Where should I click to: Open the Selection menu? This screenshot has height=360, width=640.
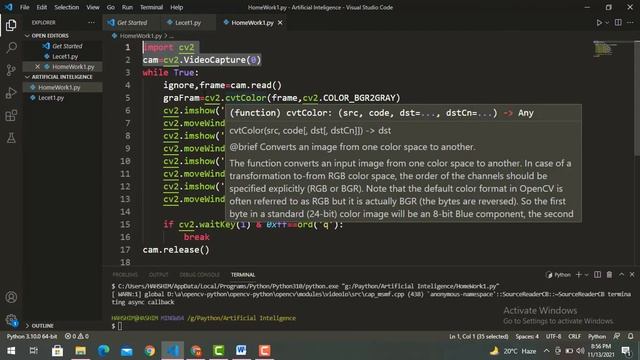(x=67, y=7)
